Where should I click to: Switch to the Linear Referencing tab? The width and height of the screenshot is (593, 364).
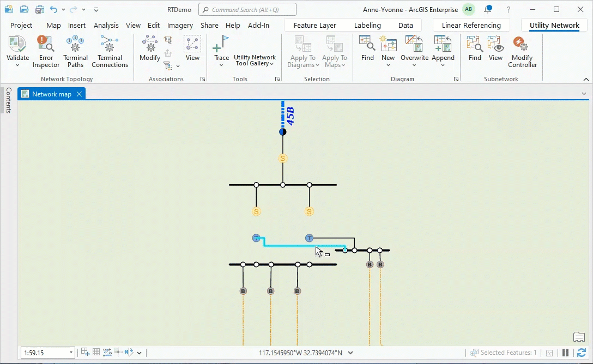click(471, 25)
